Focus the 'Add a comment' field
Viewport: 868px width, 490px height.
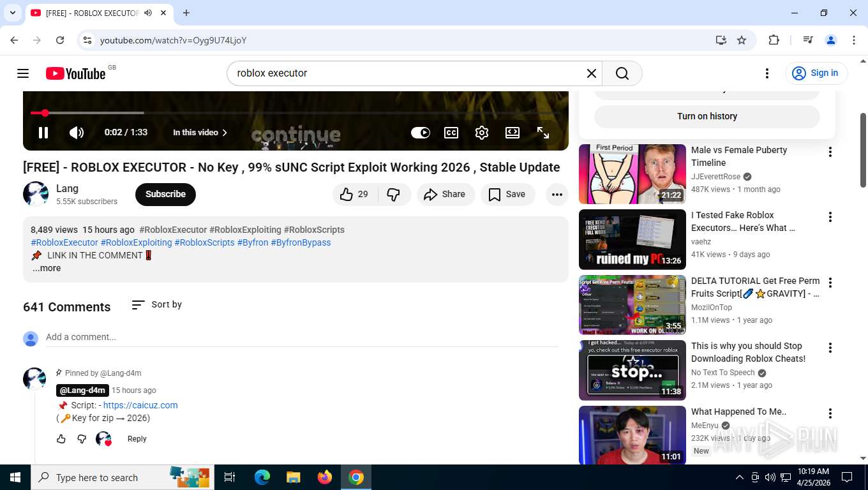(302, 337)
